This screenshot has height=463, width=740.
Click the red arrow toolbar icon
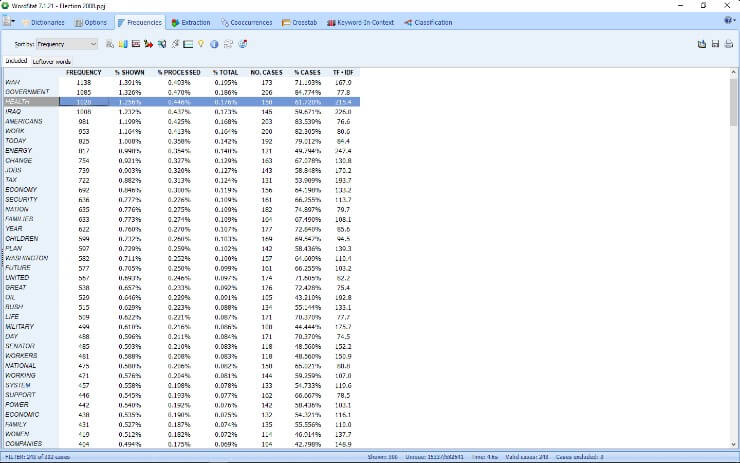tap(149, 44)
